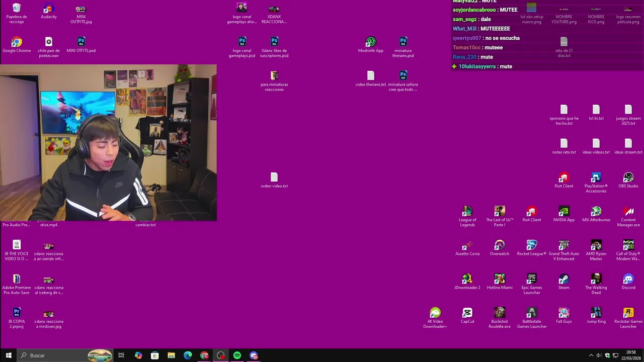Viewport: 644px width, 362px height.
Task: Select the ideas videos.txt file
Action: tap(596, 146)
